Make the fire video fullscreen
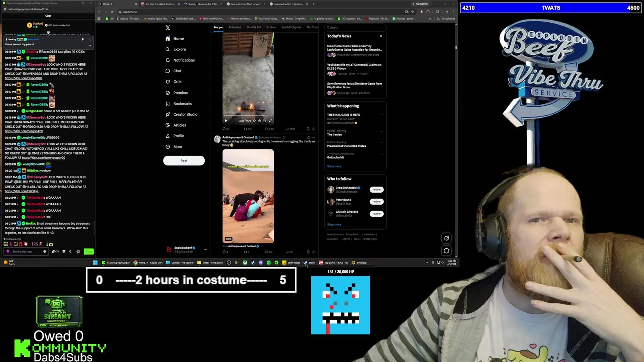Viewport: 644px width, 362px height. (x=270, y=121)
